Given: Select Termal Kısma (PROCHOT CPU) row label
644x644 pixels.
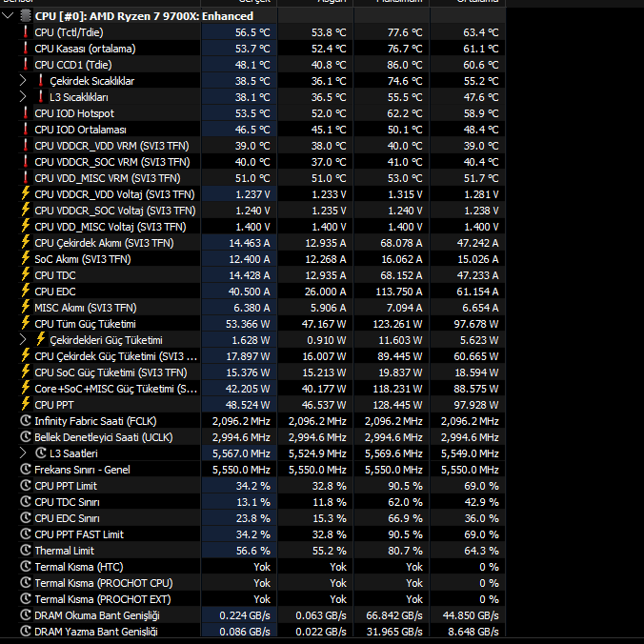Looking at the screenshot, I should 104,583.
